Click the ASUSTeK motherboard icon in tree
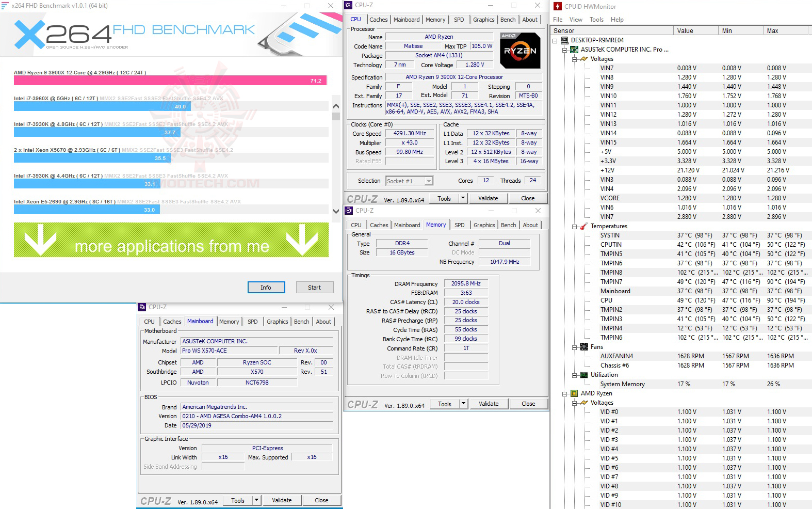The width and height of the screenshot is (812, 509). click(574, 50)
